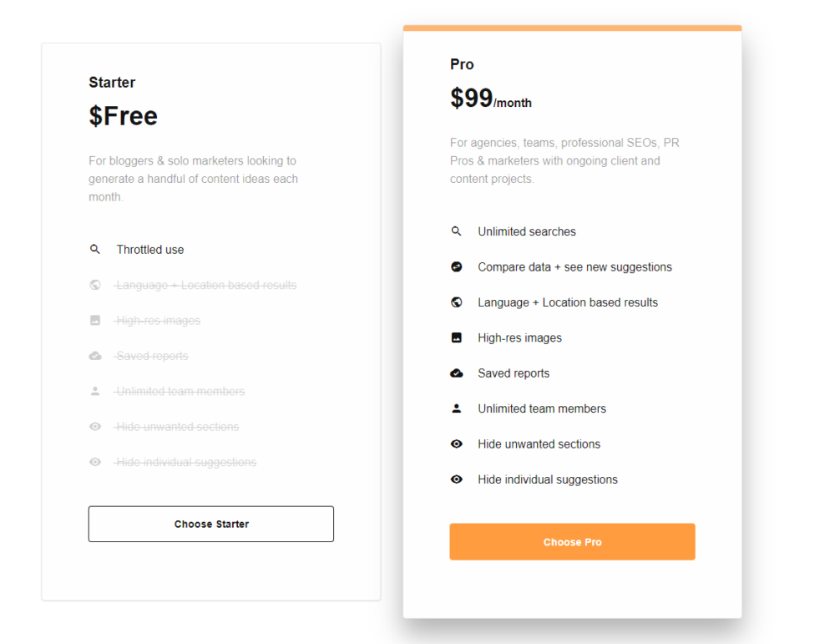Click the $Free price text
The image size is (835, 644).
point(123,116)
